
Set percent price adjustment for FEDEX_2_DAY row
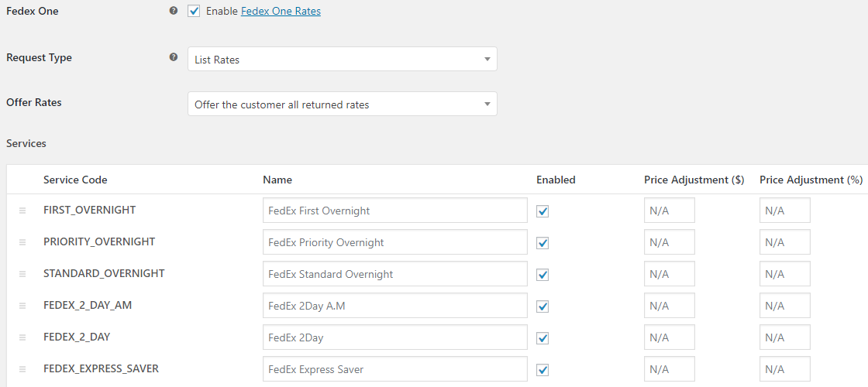pyautogui.click(x=785, y=337)
